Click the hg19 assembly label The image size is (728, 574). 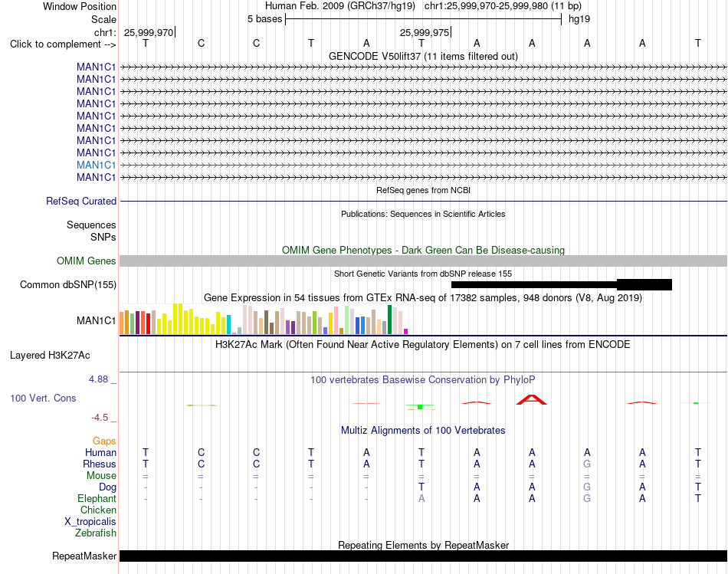pos(579,19)
